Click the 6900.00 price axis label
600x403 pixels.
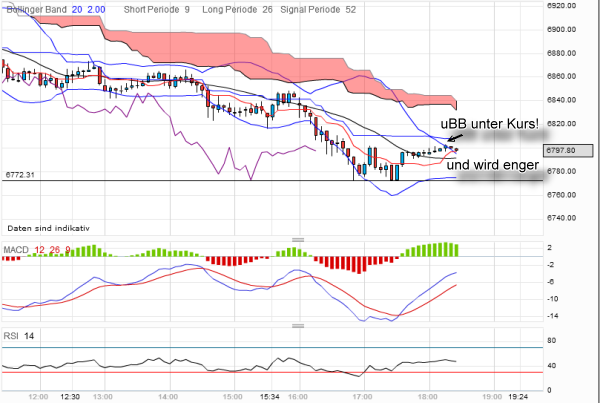[562, 29]
